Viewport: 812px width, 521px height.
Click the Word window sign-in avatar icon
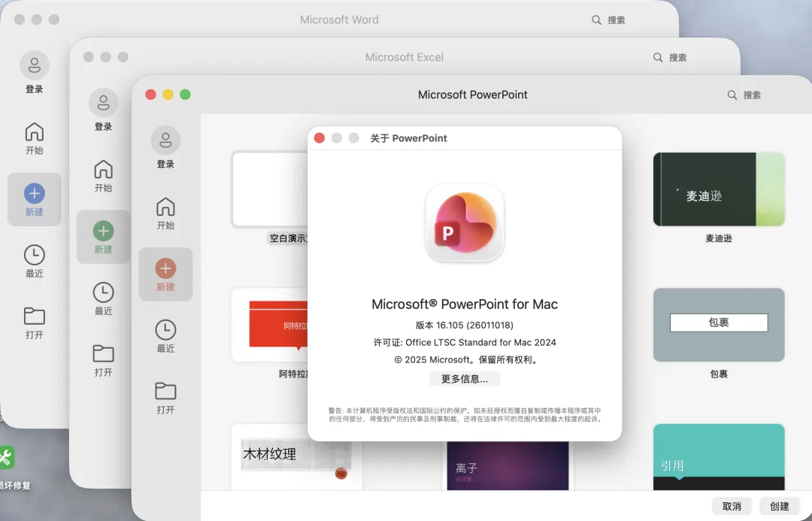(x=34, y=65)
